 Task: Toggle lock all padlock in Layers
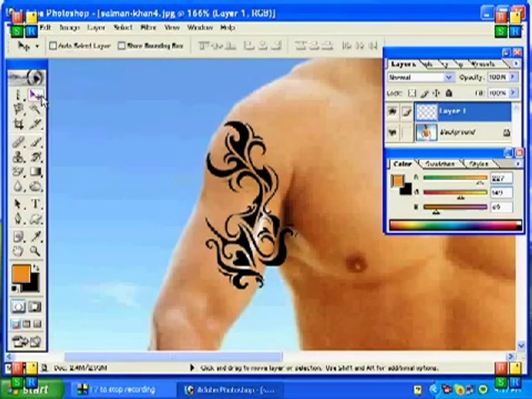449,93
